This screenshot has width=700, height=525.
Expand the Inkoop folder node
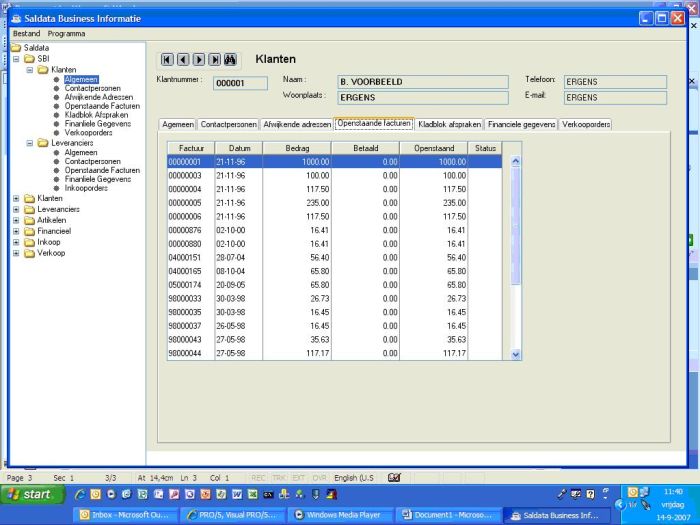(16, 242)
